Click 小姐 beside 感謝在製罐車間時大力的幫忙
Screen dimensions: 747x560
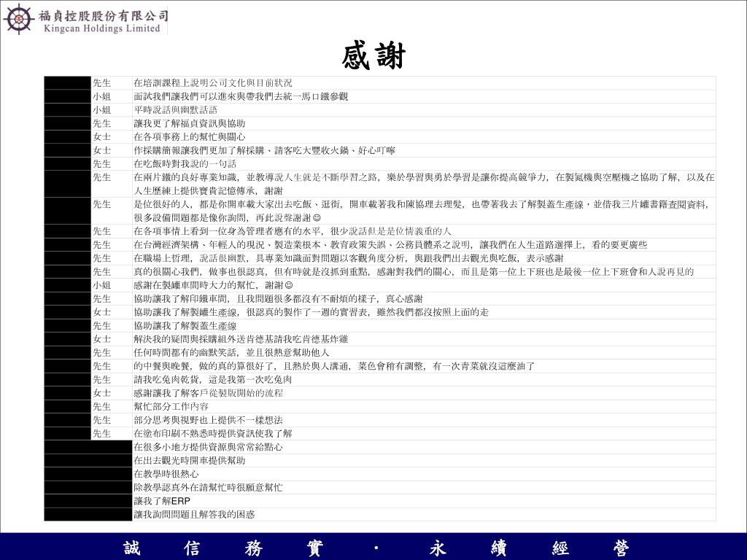pos(101,285)
